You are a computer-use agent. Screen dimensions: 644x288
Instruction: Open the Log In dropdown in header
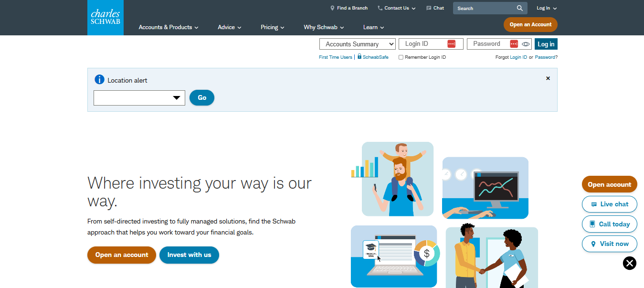point(547,8)
